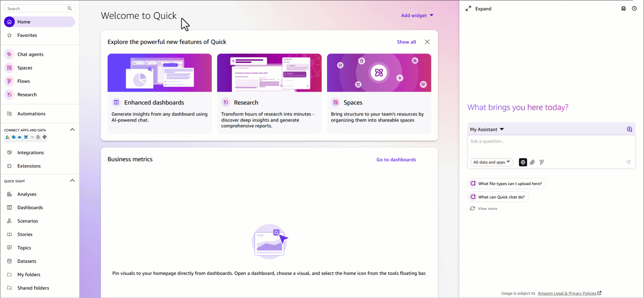Screen dimensions: 644x298
Task: Collapse the Connect Apps and Data section
Action: [x=72, y=130]
